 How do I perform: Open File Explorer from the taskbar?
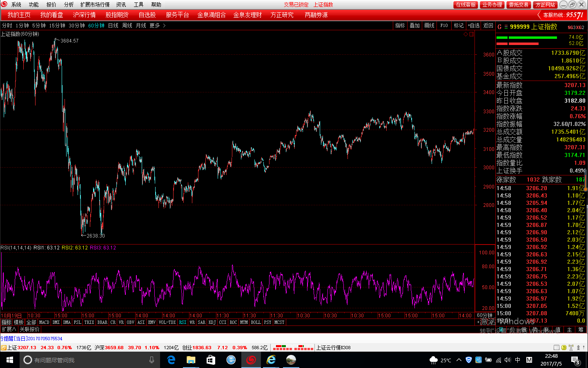tap(191, 360)
